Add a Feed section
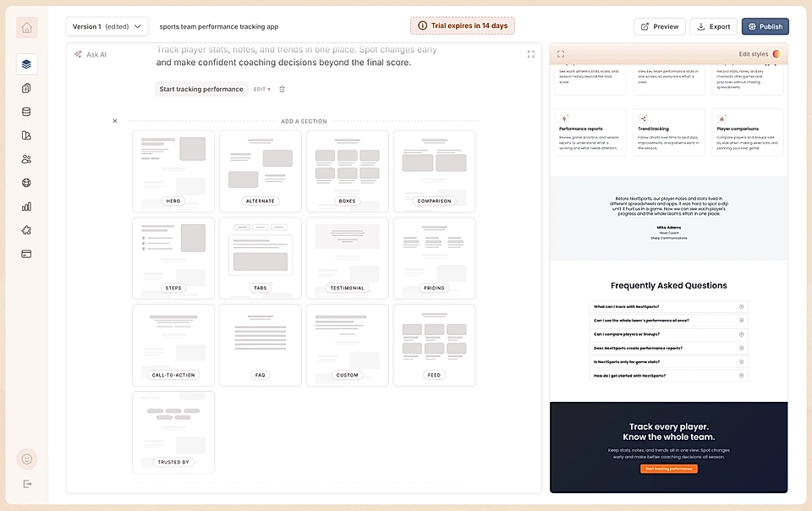Image resolution: width=812 pixels, height=511 pixels. 435,345
